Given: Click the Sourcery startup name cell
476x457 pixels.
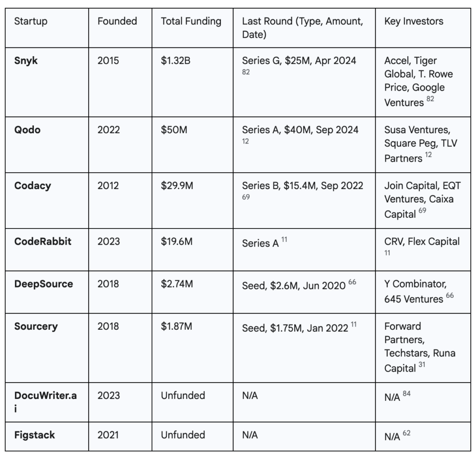Looking at the screenshot, I should pos(47,348).
